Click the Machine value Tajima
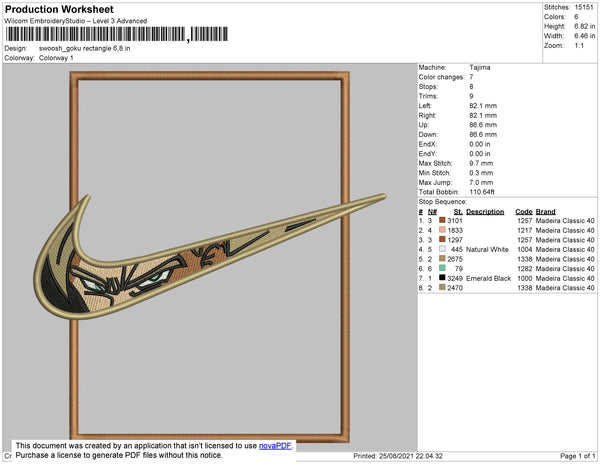 [480, 67]
